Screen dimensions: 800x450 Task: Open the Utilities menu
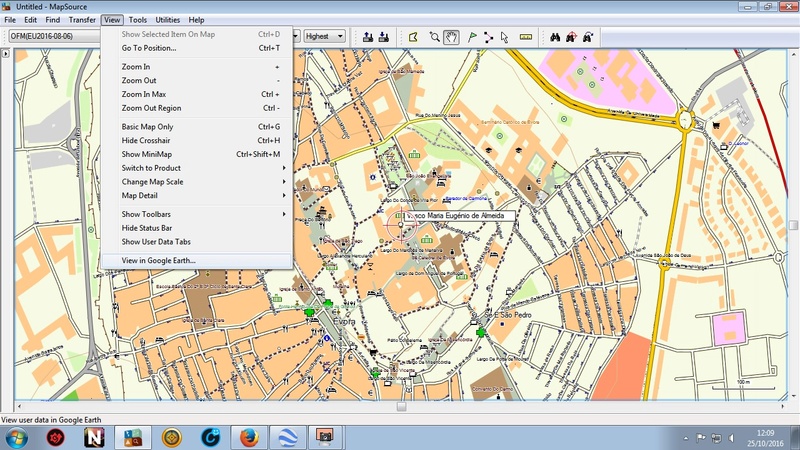(167, 20)
